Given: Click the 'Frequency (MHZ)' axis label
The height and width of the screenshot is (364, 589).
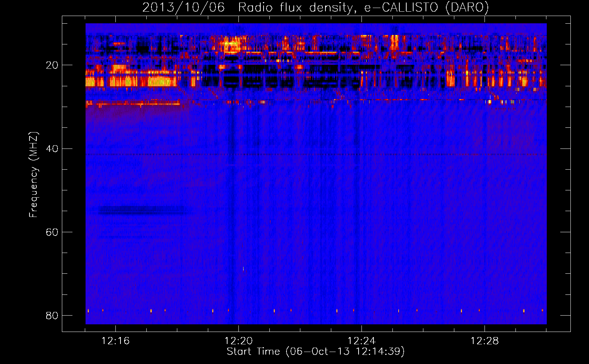Looking at the screenshot, I should coord(33,175).
